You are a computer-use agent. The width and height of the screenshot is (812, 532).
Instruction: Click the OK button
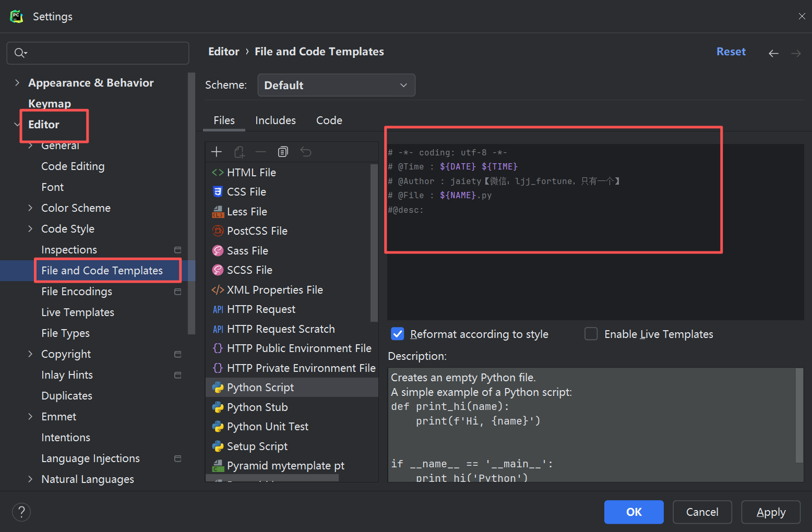pyautogui.click(x=634, y=512)
